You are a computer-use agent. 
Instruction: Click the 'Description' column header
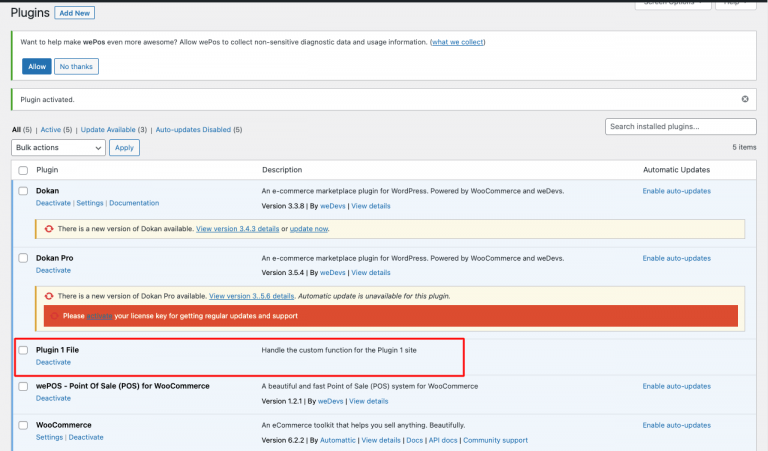282,170
